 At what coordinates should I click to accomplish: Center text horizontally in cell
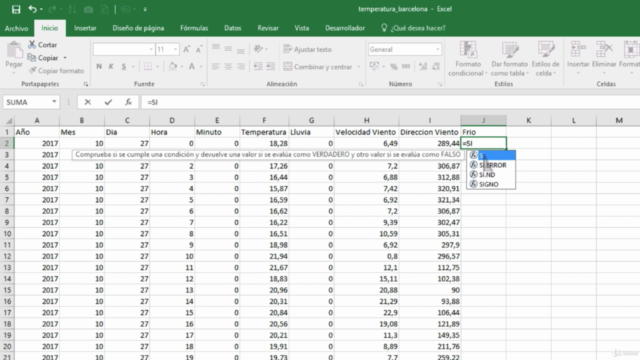click(229, 67)
